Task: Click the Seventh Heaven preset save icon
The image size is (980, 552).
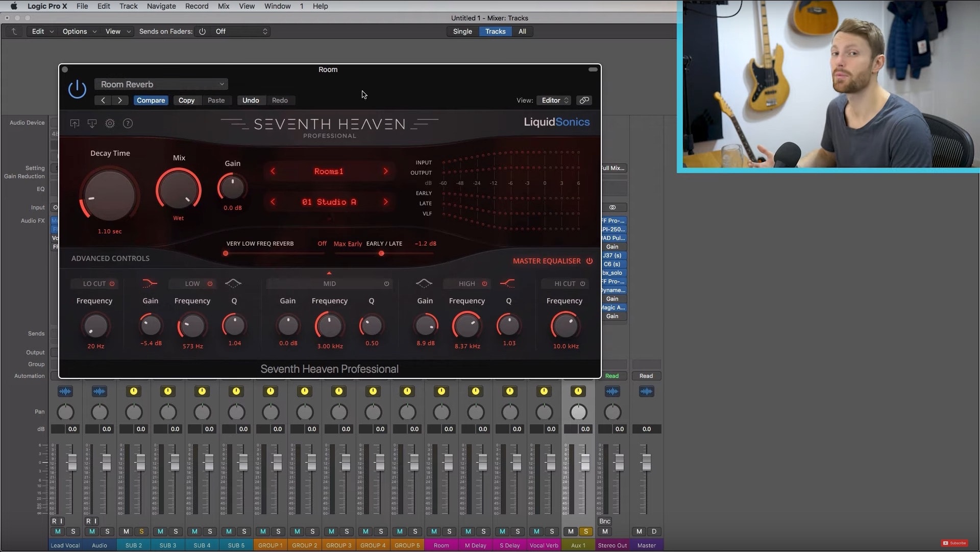Action: (x=92, y=124)
